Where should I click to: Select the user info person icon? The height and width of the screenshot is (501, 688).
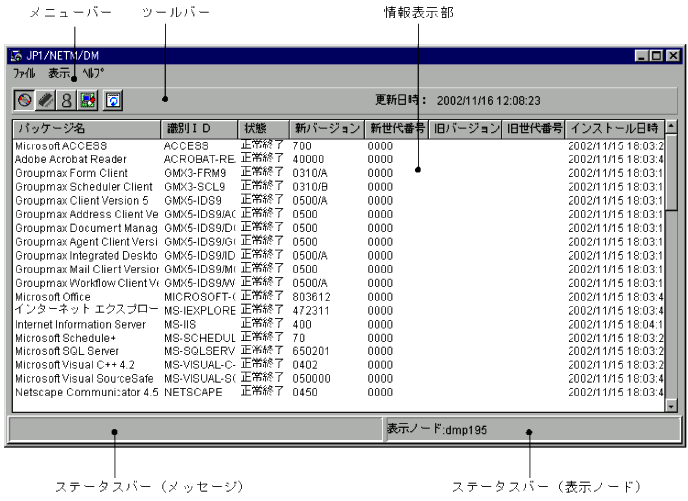coord(67,100)
